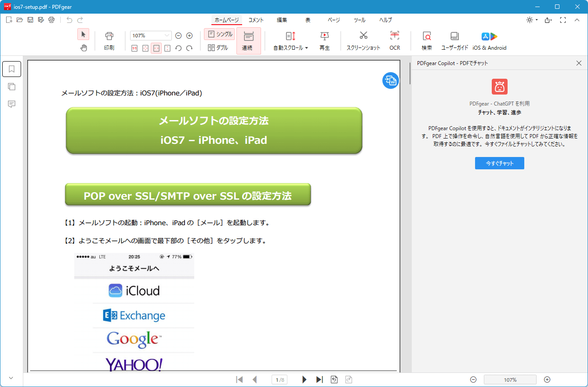Activate the hand pan tool

pyautogui.click(x=83, y=47)
